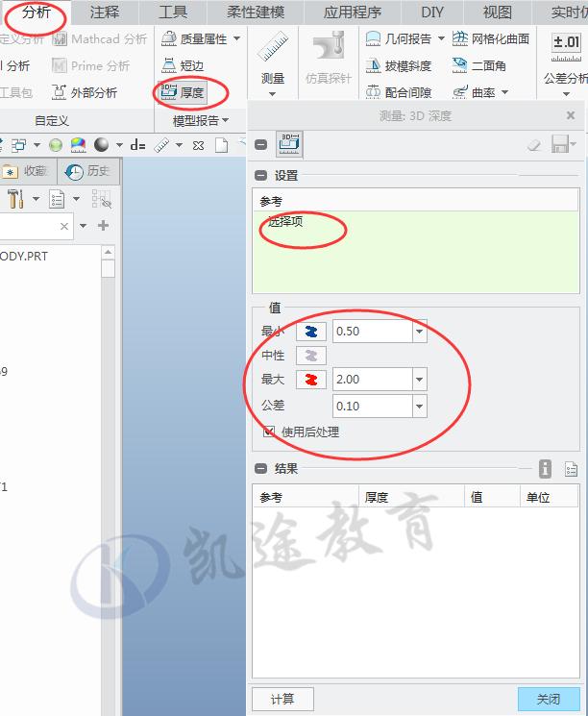
Task: Expand the 质量属性 dropdown arrow
Action: tap(237, 38)
